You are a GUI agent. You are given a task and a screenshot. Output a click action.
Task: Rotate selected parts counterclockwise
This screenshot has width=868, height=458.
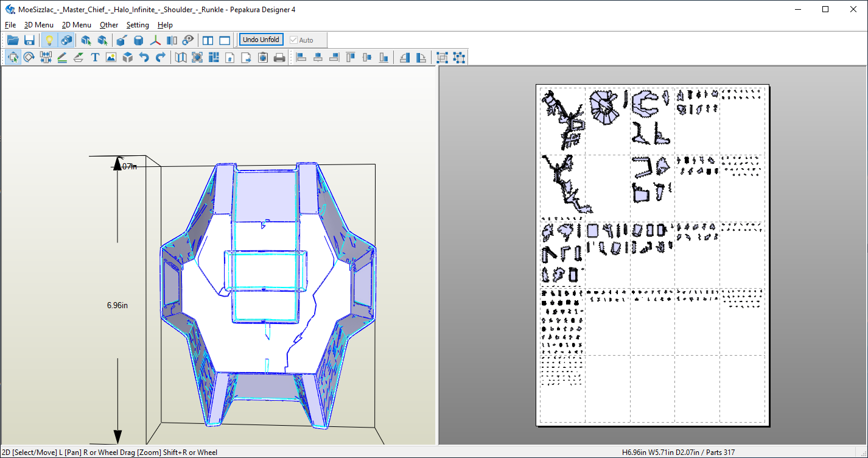(405, 57)
